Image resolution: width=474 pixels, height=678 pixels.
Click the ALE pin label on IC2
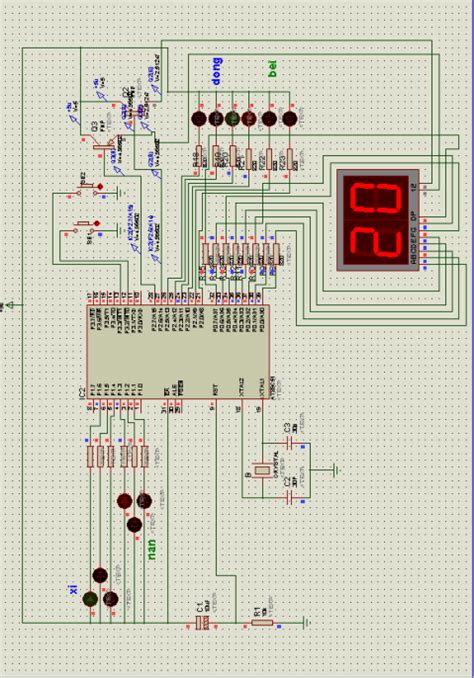(x=175, y=388)
